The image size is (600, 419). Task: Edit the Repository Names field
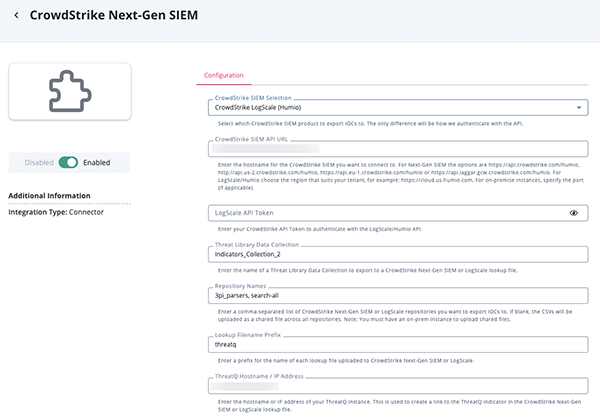pyautogui.click(x=398, y=296)
